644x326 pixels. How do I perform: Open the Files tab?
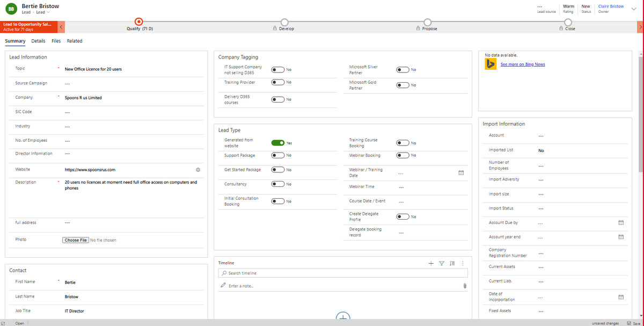tap(56, 41)
